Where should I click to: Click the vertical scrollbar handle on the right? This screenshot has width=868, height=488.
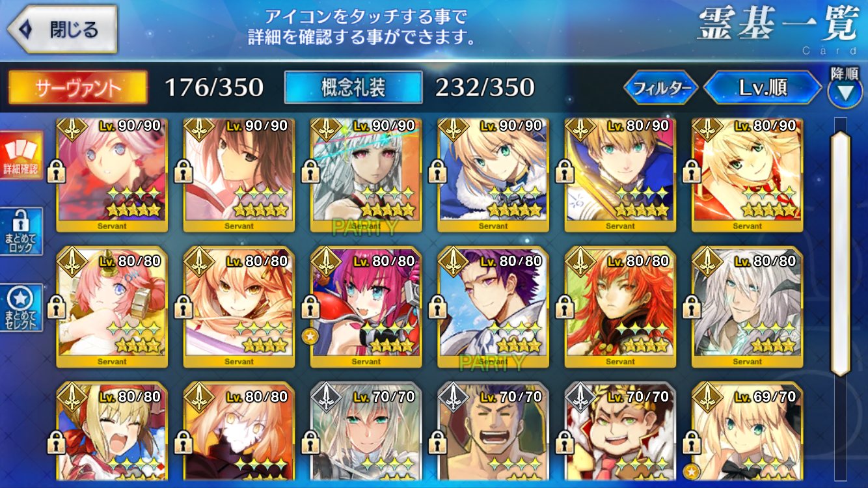pos(841,252)
